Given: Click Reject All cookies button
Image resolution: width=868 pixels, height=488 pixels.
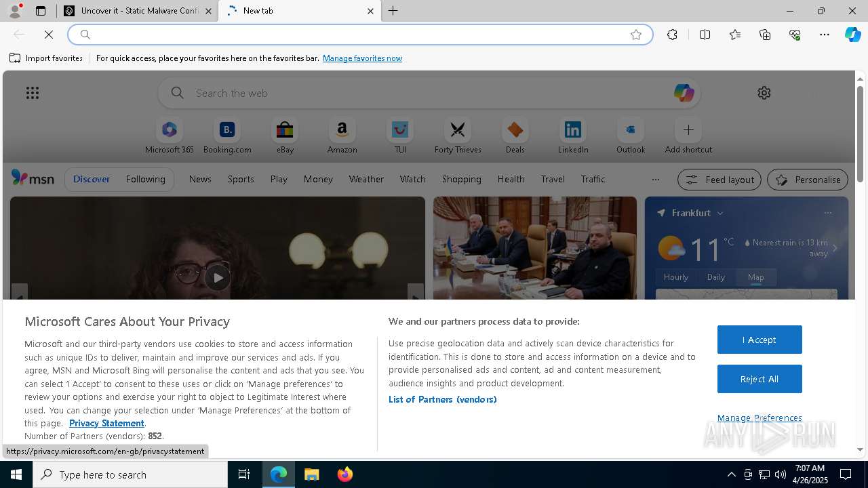Looking at the screenshot, I should 759,379.
